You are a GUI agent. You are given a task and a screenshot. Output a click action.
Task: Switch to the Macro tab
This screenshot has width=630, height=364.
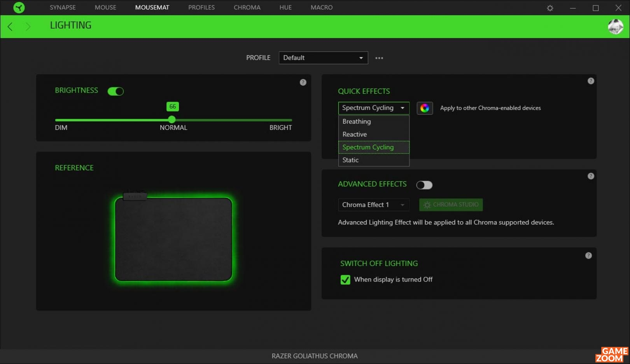tap(322, 7)
